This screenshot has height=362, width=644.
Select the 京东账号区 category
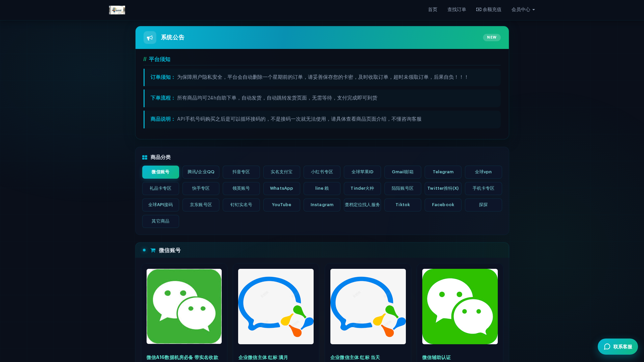point(201,205)
